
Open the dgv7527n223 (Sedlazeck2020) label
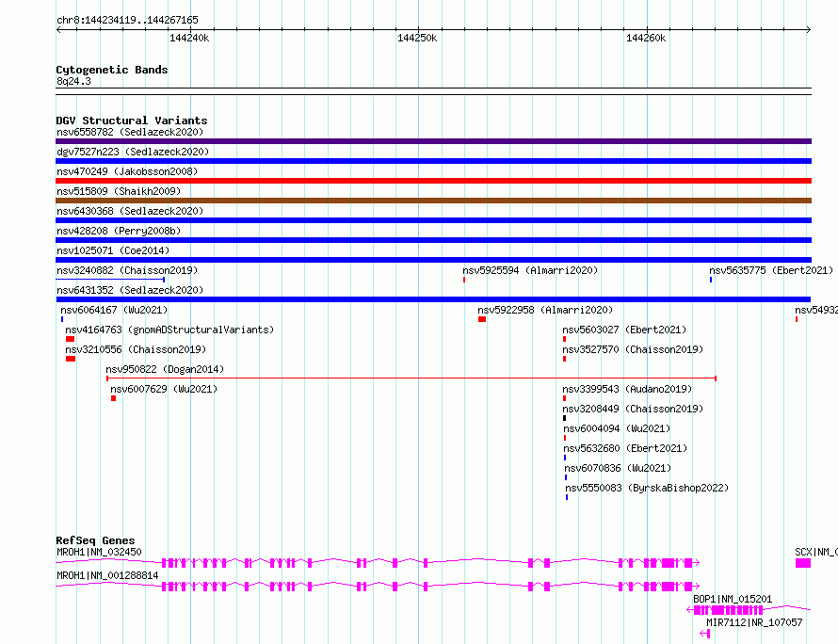(x=133, y=152)
